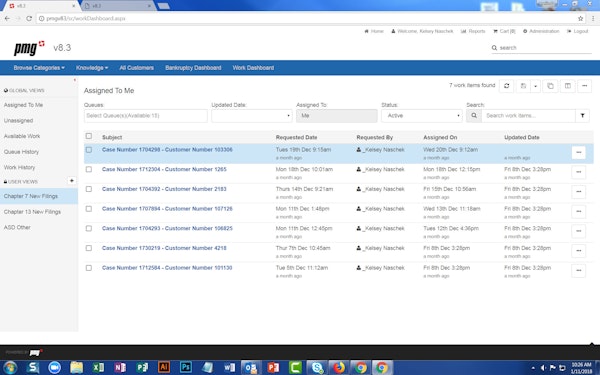Check the box for Case Number 1704298
The image size is (600, 375).
point(89,150)
